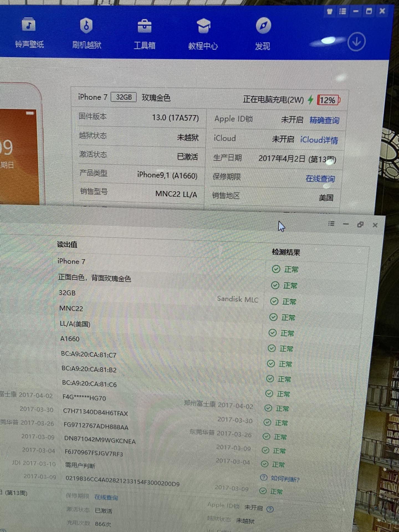Select the C7H71340D84H6TFAX serial row

pyautogui.click(x=95, y=412)
